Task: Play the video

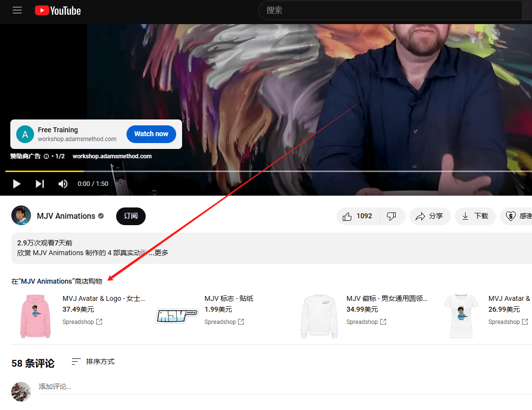Action: click(x=17, y=184)
